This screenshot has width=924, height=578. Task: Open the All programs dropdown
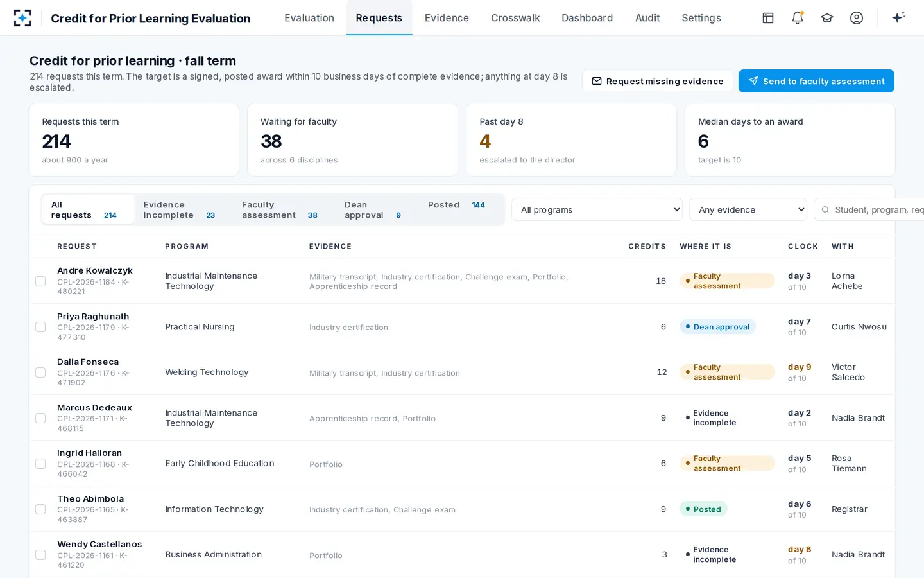tap(597, 209)
